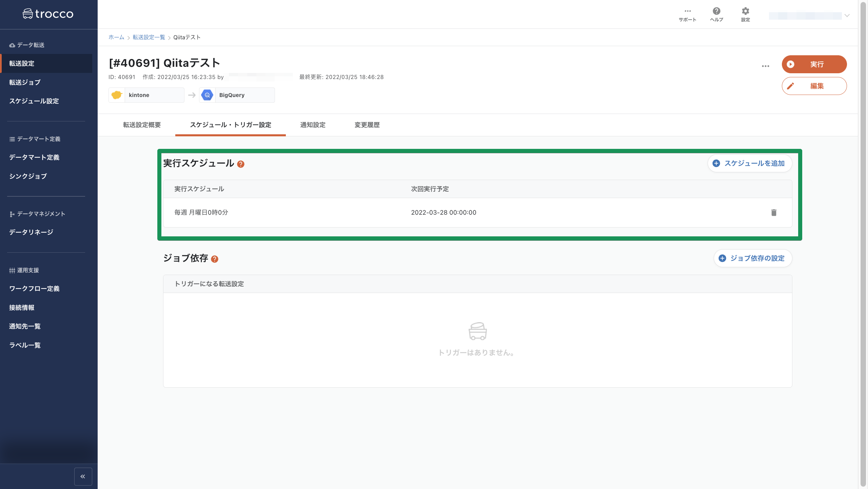Image resolution: width=868 pixels, height=489 pixels.
Task: Switch to the 通知設定 tab
Action: tap(313, 125)
